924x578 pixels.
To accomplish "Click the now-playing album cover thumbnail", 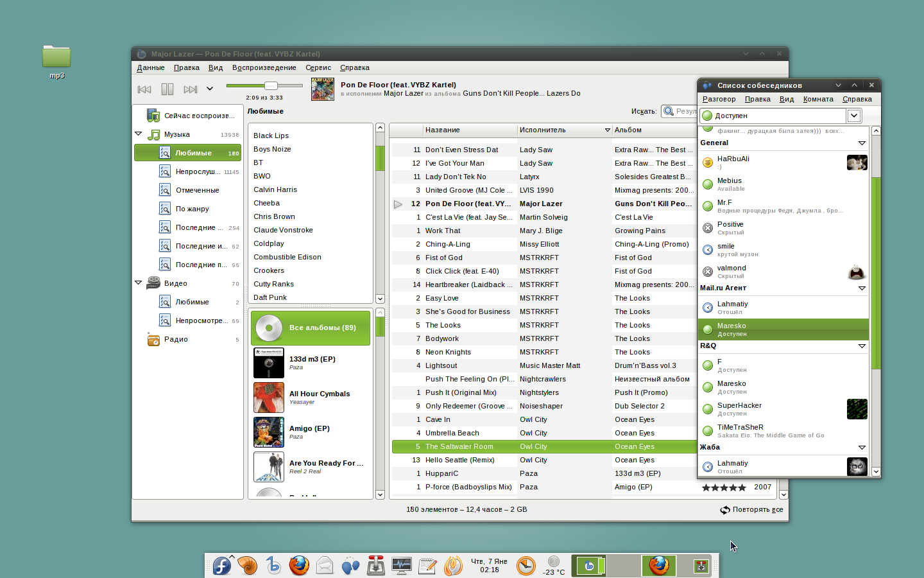I will tap(323, 89).
